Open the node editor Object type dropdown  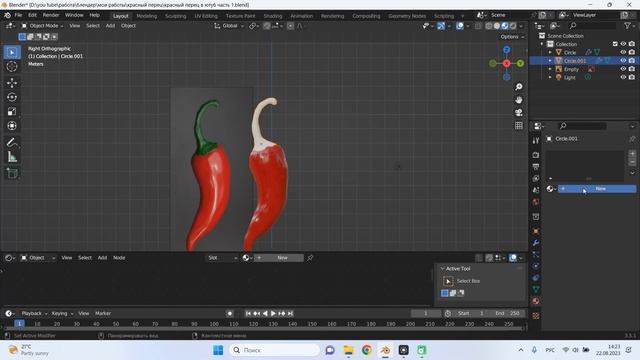(38, 258)
